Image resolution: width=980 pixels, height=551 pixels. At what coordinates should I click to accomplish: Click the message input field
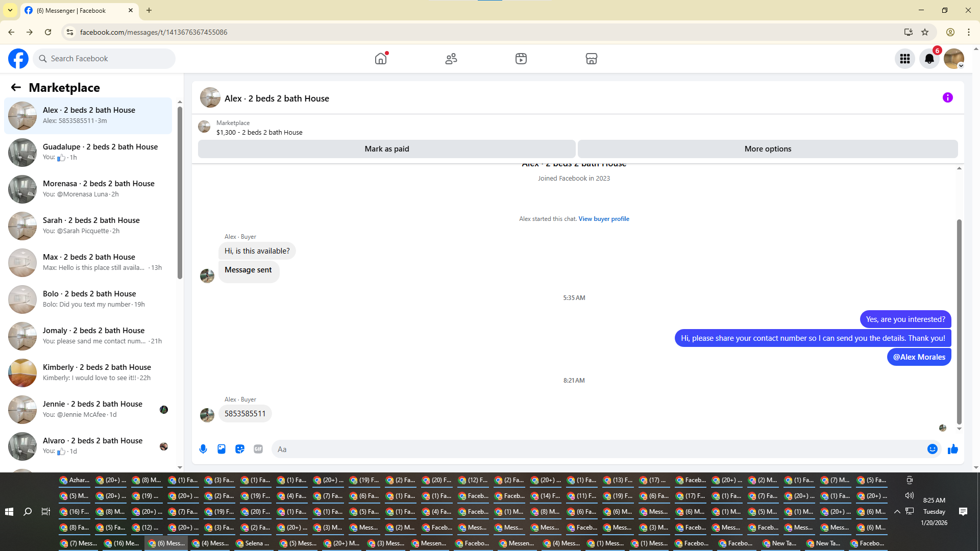600,449
